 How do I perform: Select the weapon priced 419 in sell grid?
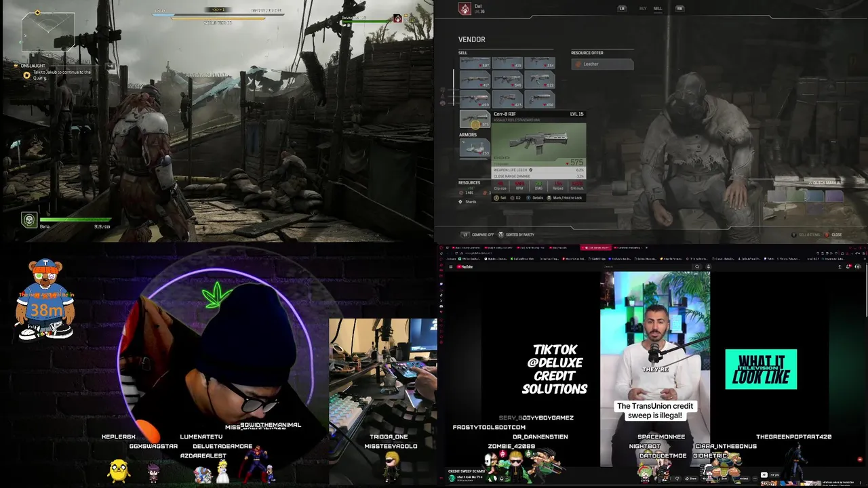pyautogui.click(x=507, y=62)
